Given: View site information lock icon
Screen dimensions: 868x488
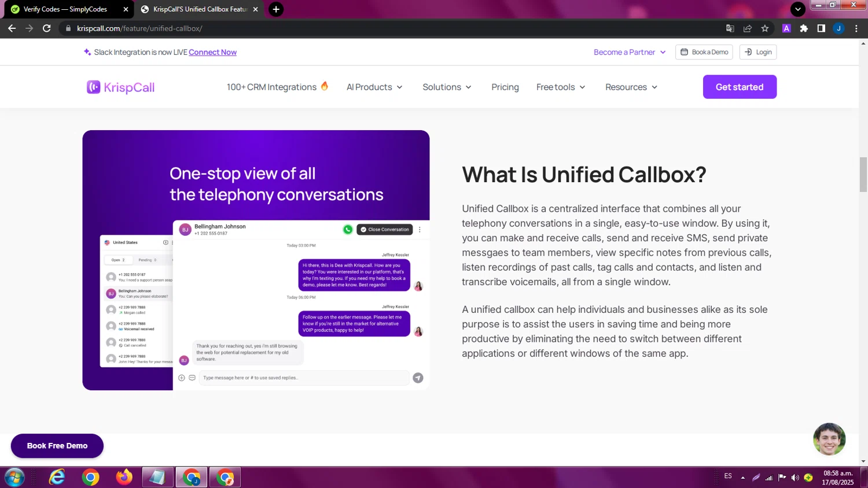Looking at the screenshot, I should [68, 28].
